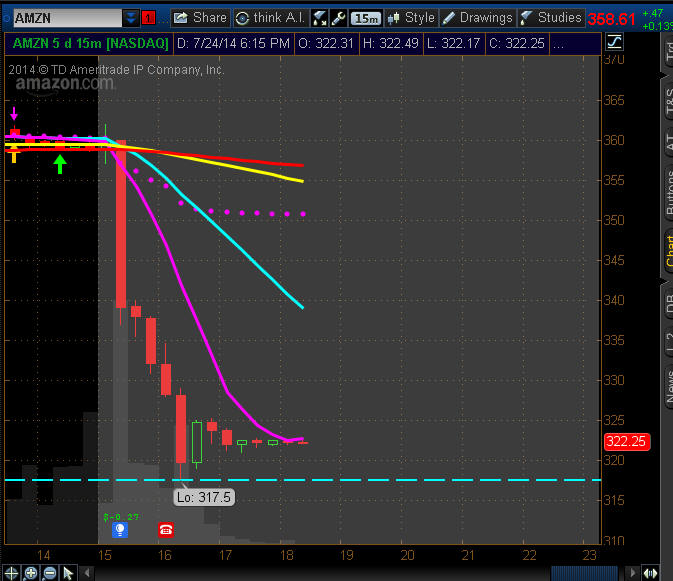Click the red conference call phone icon

[x=166, y=530]
